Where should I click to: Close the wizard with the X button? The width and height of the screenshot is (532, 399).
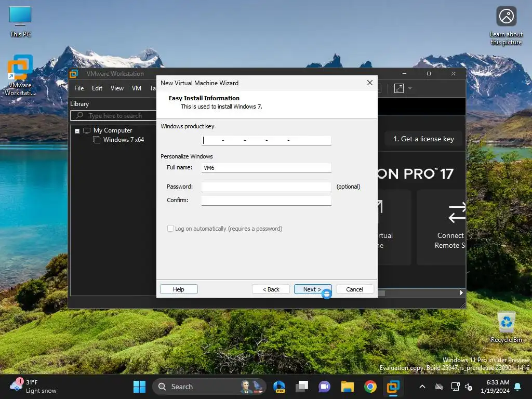[370, 83]
